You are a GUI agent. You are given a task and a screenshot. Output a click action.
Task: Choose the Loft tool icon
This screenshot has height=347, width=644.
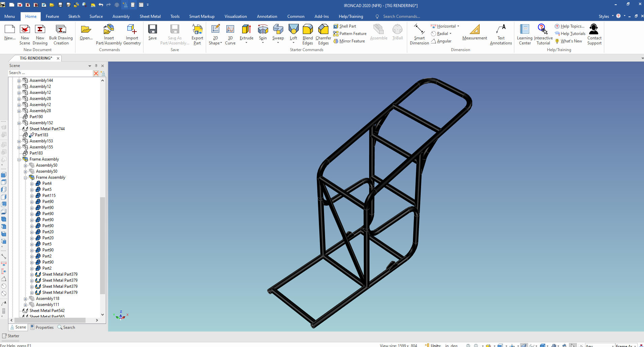tap(293, 30)
